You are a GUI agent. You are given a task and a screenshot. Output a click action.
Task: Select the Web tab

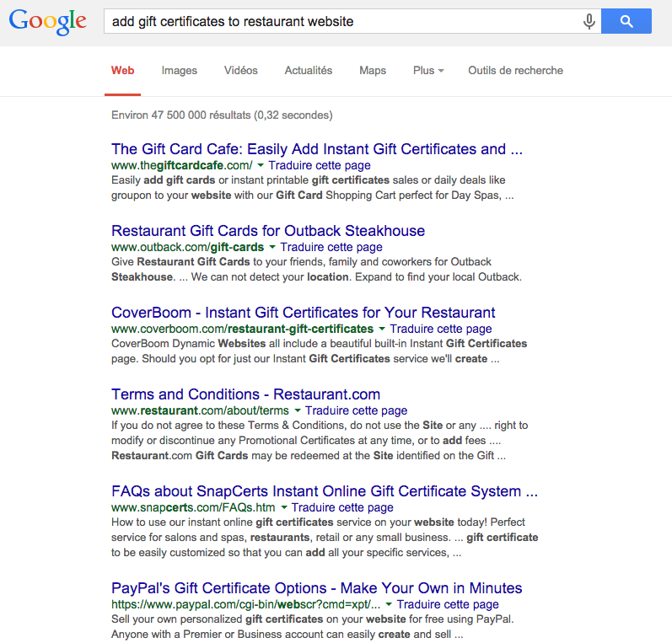pyautogui.click(x=122, y=70)
